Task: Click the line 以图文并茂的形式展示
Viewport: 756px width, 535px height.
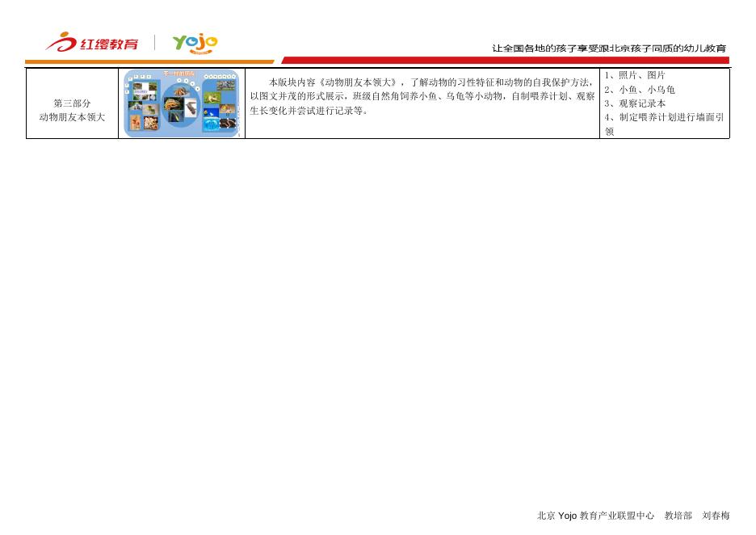Action: tap(422, 96)
